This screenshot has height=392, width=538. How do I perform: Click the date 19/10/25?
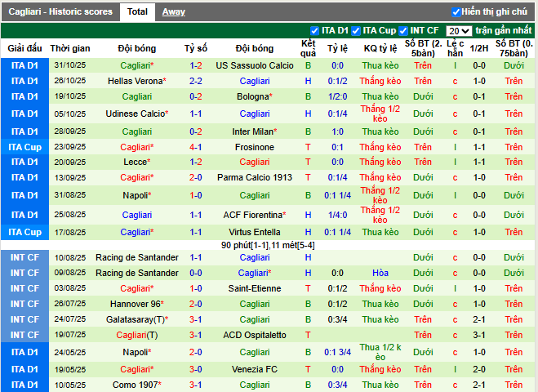click(70, 96)
